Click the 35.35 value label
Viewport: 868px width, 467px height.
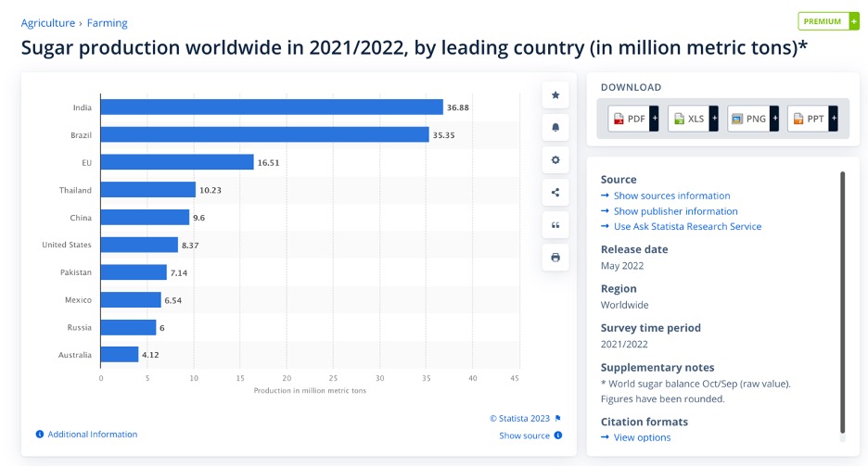443,135
